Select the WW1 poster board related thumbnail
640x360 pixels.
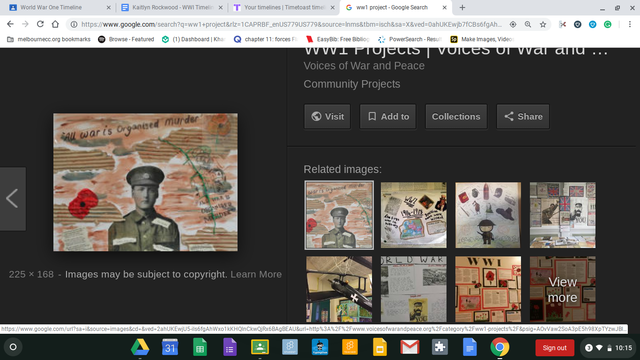[413, 215]
